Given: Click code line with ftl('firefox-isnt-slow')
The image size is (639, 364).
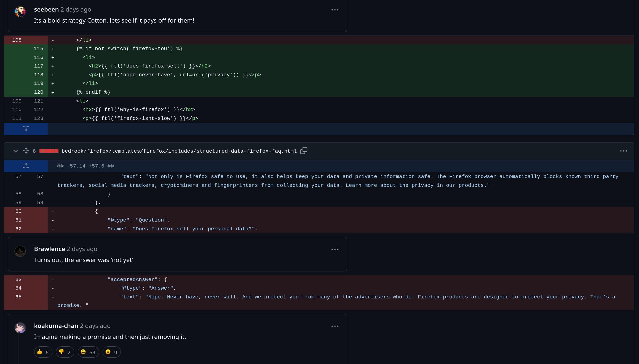Looking at the screenshot, I should point(140,118).
